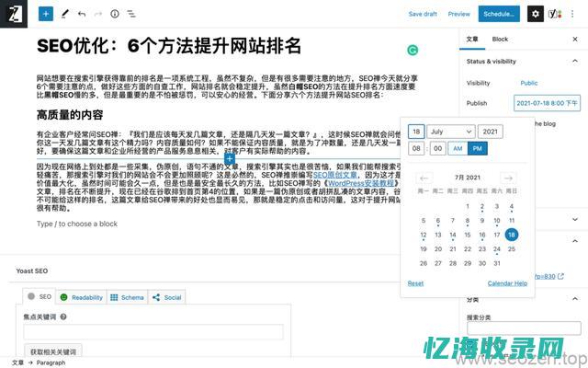Viewport: 588px width, 368px height.
Task: Click 文章 in the bottom breadcrumb
Action: click(17, 362)
